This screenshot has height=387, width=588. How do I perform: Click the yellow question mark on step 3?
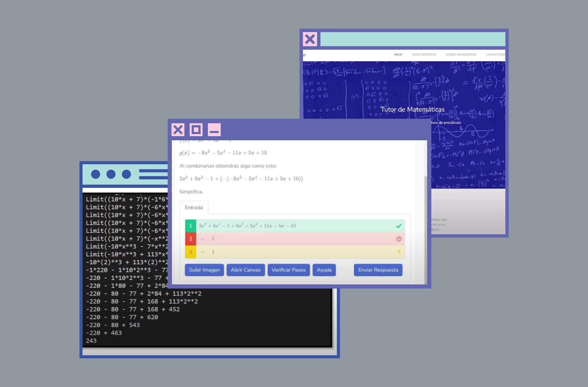(x=398, y=252)
